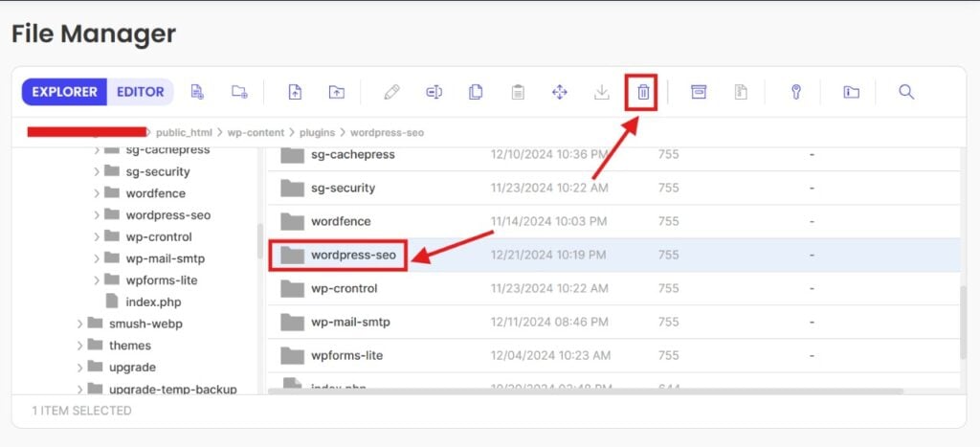Image resolution: width=980 pixels, height=447 pixels.
Task: Click the key Change Permissions icon
Action: [795, 92]
